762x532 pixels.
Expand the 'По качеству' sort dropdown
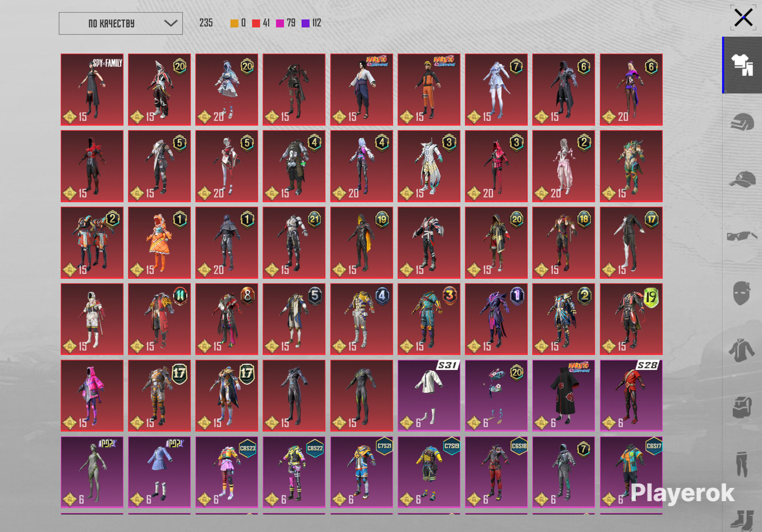tap(121, 23)
